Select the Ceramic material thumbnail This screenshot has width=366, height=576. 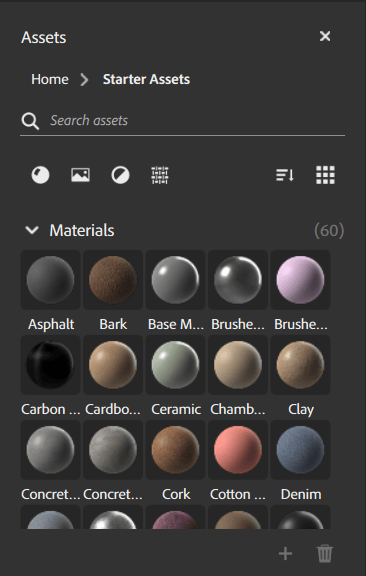[x=175, y=365]
